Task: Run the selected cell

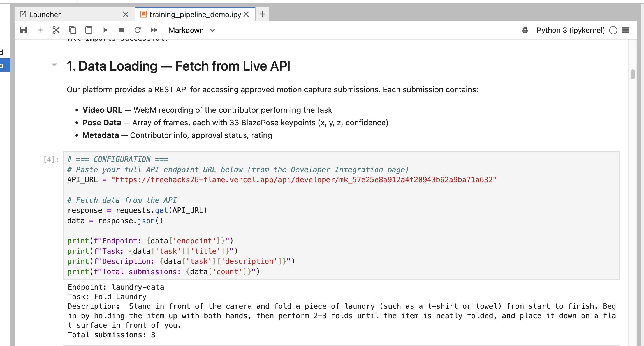Action: click(x=105, y=30)
